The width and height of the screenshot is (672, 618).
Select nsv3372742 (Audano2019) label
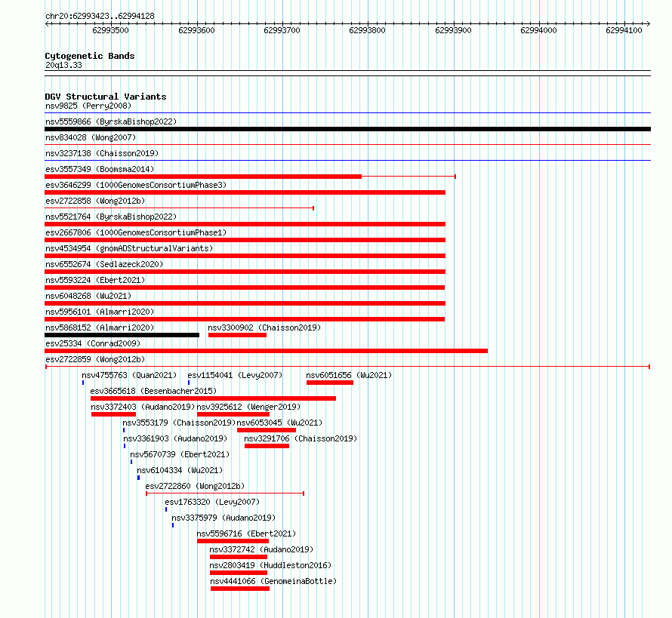(261, 549)
